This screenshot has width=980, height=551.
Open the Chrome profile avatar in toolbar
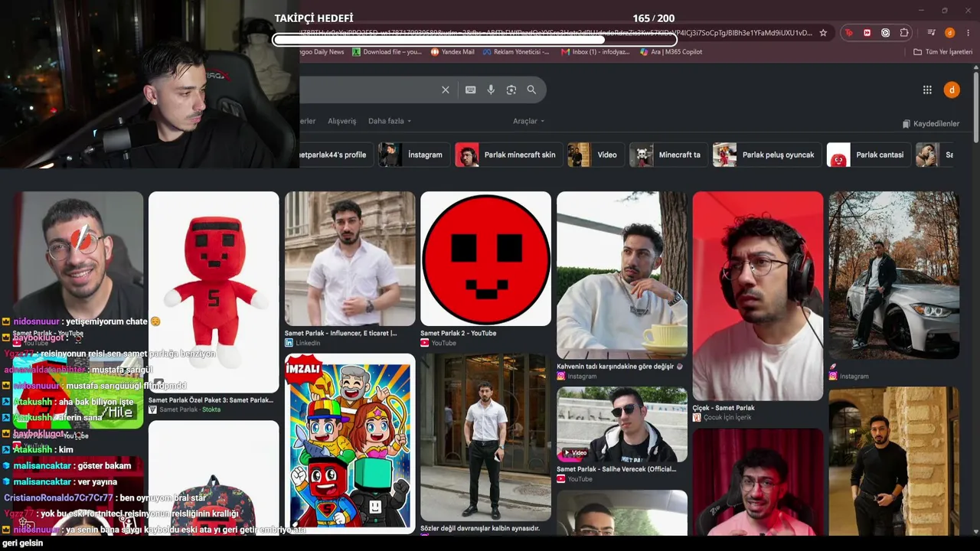tap(949, 33)
